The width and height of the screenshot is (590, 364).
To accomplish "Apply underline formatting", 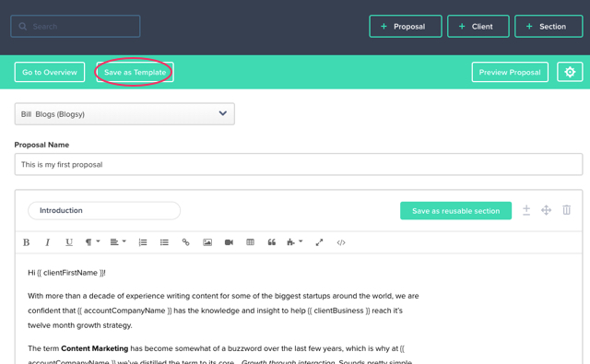I will [x=69, y=242].
